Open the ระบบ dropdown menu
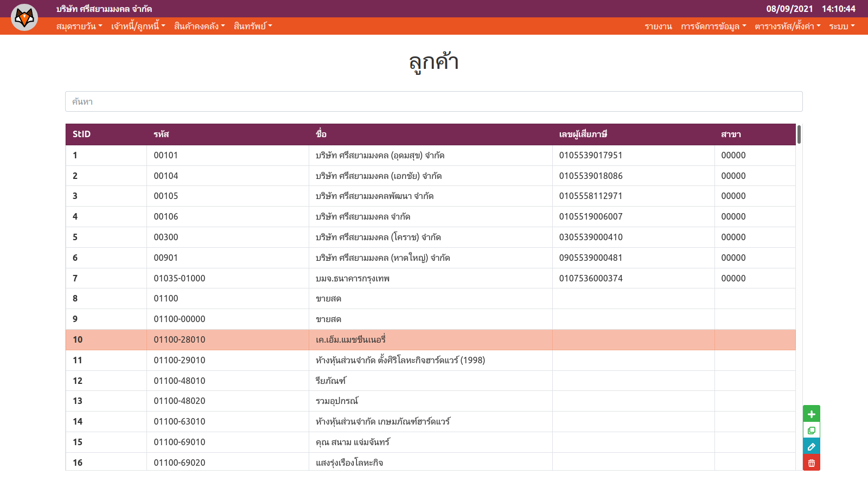The height and width of the screenshot is (488, 868). point(842,26)
